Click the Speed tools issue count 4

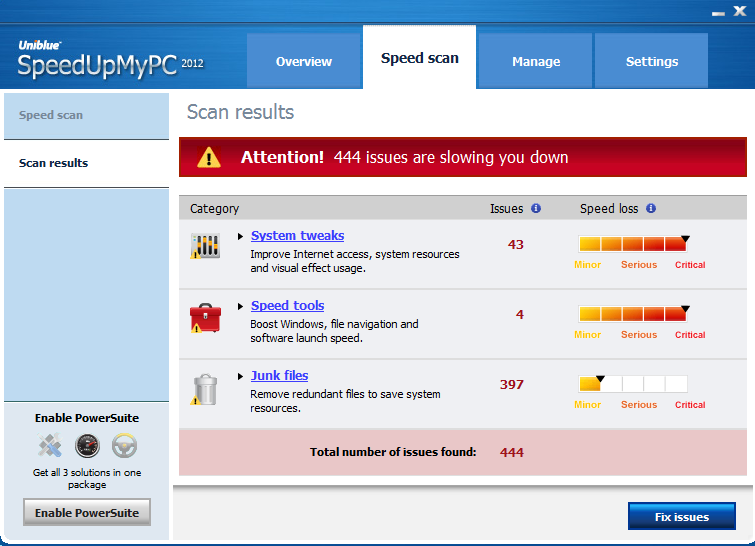[x=520, y=314]
